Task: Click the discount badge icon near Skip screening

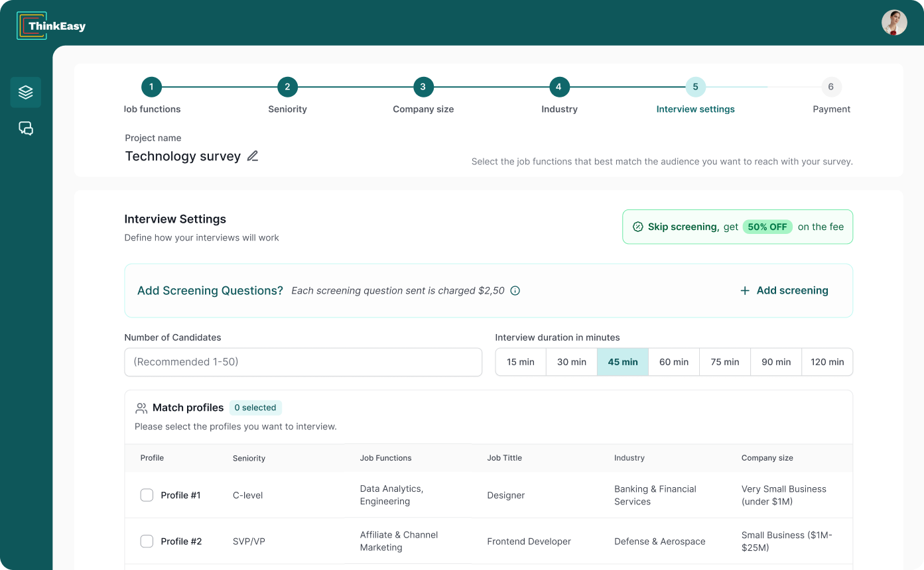Action: click(638, 227)
